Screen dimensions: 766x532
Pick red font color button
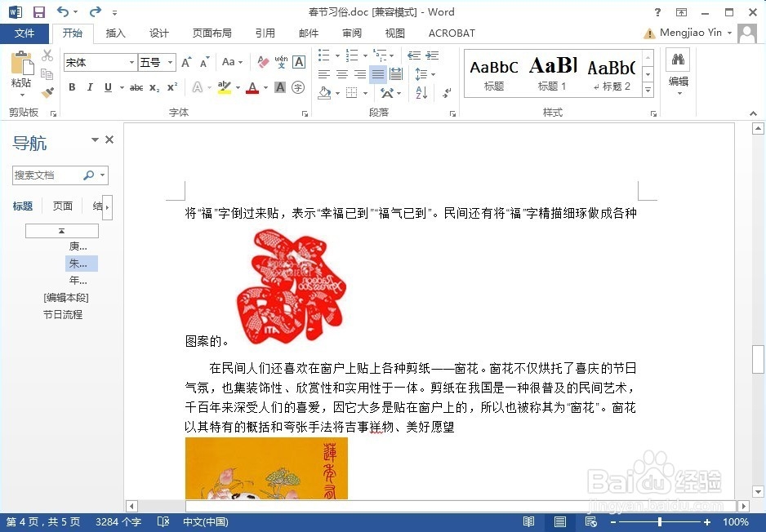(252, 87)
